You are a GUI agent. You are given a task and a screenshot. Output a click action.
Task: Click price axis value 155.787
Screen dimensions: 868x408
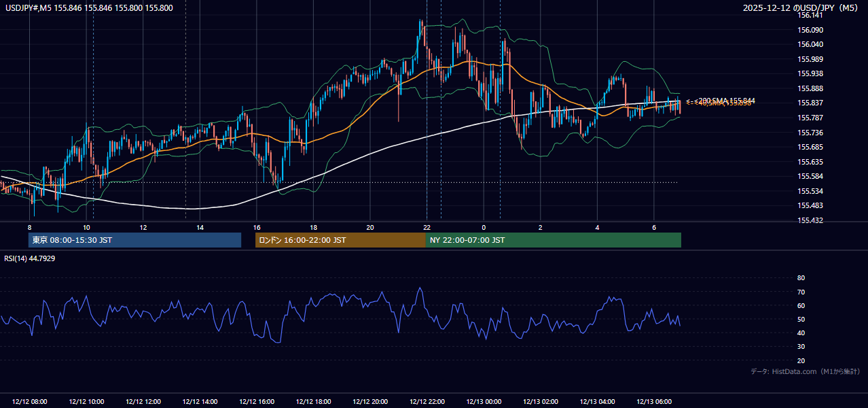[x=811, y=118]
